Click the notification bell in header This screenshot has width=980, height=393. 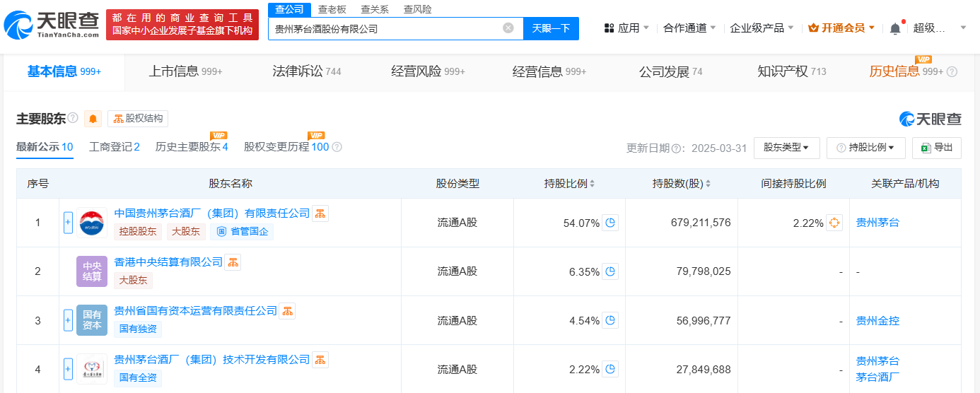[895, 28]
